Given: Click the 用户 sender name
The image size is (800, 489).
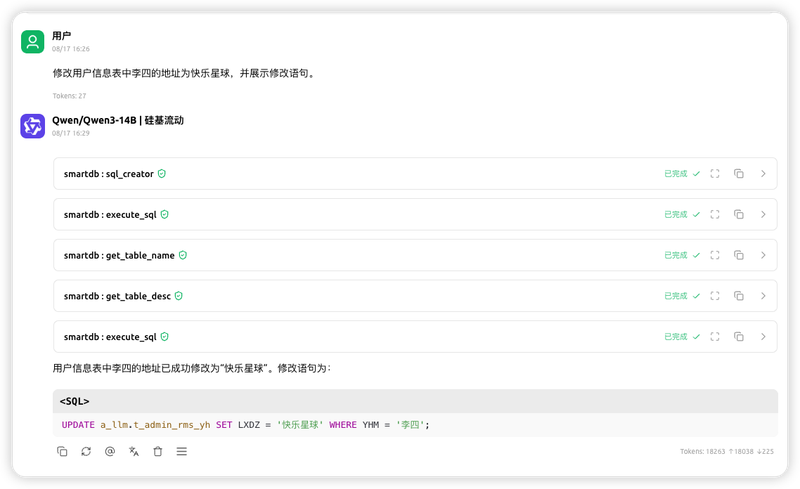Looking at the screenshot, I should 62,36.
